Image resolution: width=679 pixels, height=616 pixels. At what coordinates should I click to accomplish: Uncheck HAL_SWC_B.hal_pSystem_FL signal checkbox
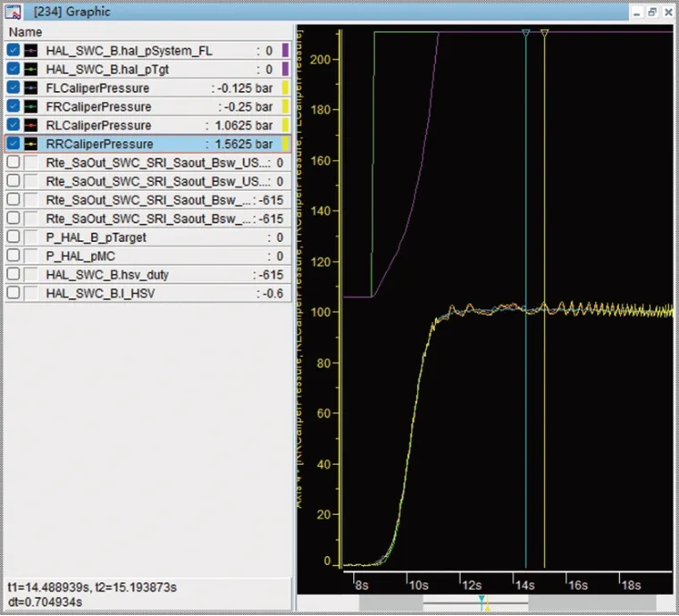click(14, 50)
